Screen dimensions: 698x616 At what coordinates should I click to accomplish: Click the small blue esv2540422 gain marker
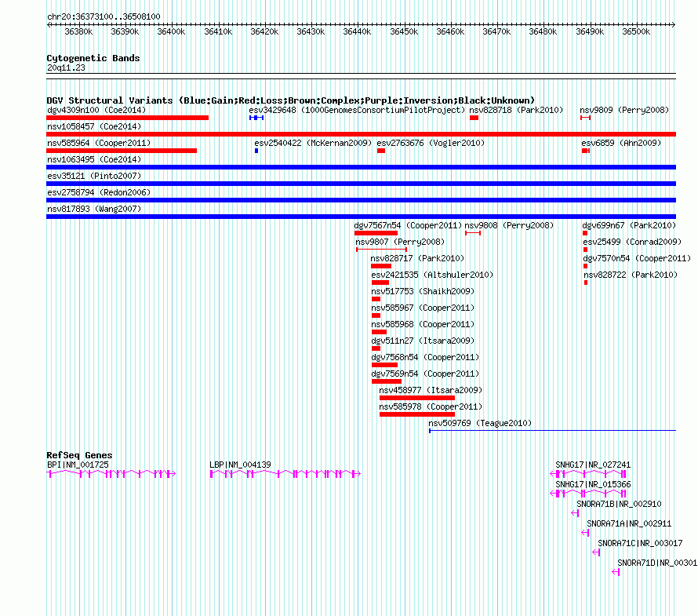pos(256,151)
